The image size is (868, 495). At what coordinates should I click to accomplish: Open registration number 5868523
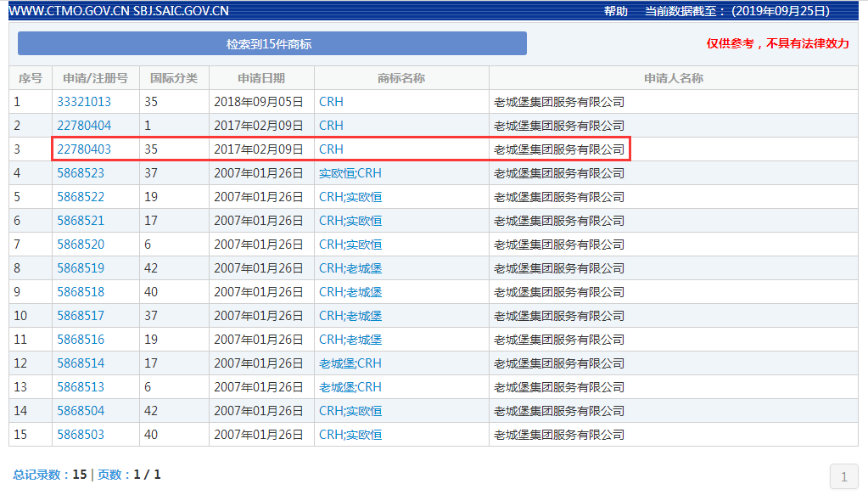pyautogui.click(x=81, y=173)
